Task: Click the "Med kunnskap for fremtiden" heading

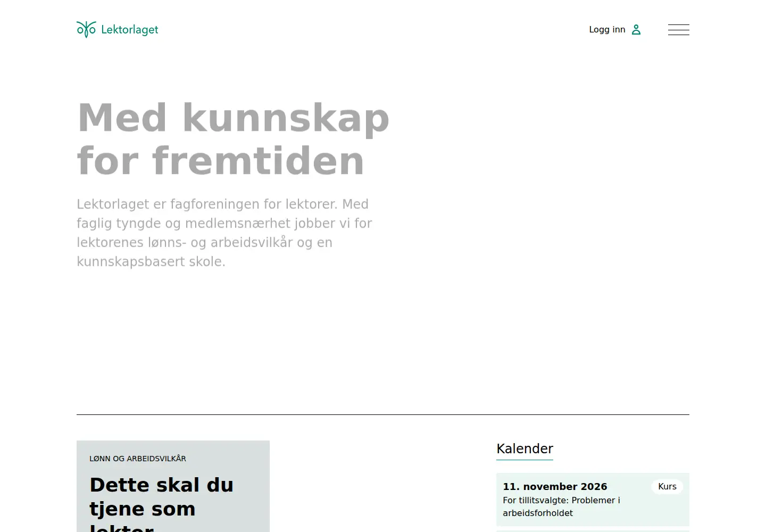Action: [x=234, y=138]
